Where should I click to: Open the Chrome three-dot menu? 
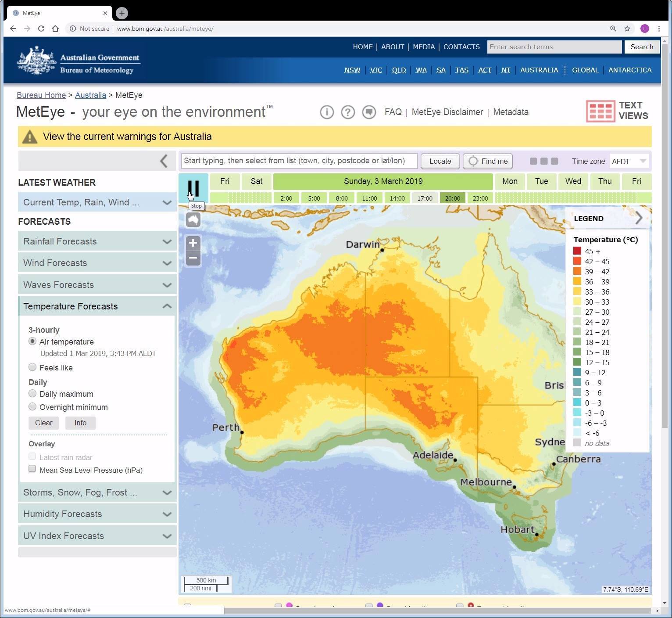(659, 29)
